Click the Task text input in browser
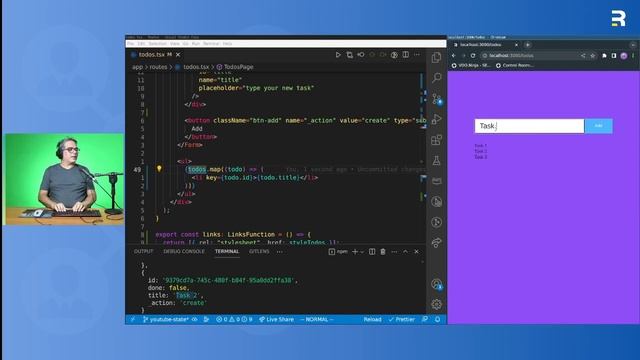The width and height of the screenshot is (640, 360). pos(529,126)
